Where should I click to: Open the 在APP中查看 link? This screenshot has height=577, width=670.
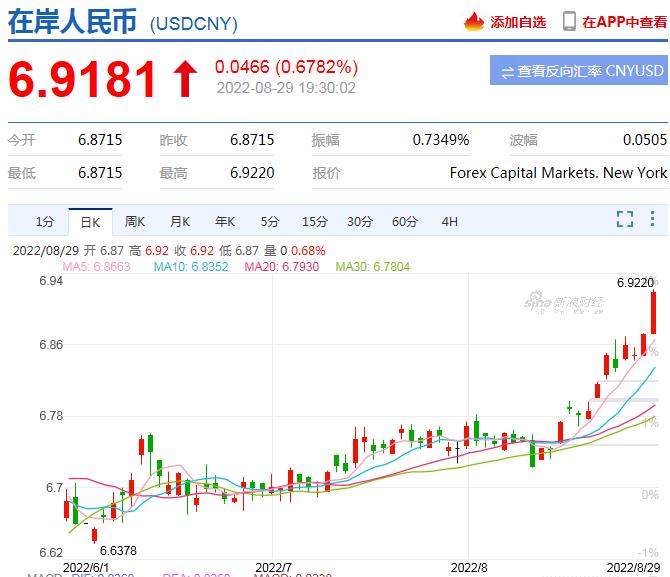click(x=625, y=21)
